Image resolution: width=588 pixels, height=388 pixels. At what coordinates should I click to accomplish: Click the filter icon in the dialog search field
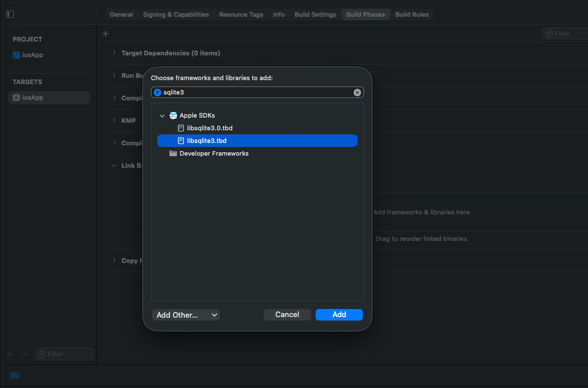tap(157, 93)
